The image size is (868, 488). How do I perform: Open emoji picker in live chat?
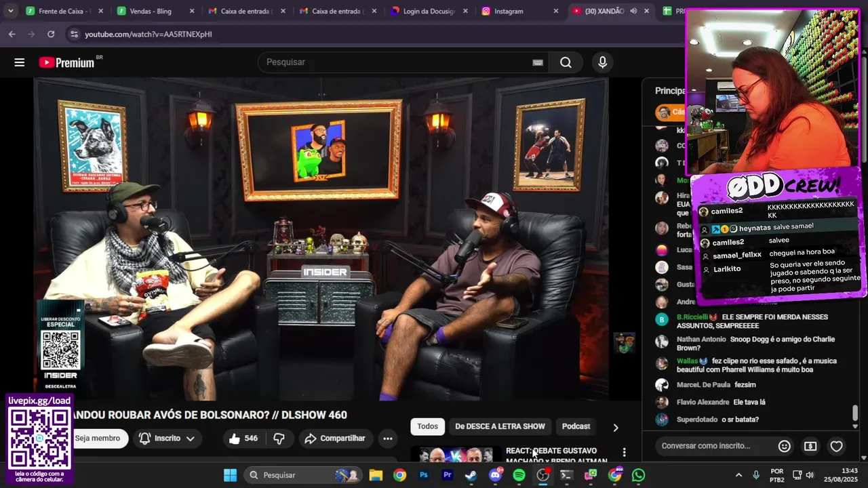coord(784,446)
